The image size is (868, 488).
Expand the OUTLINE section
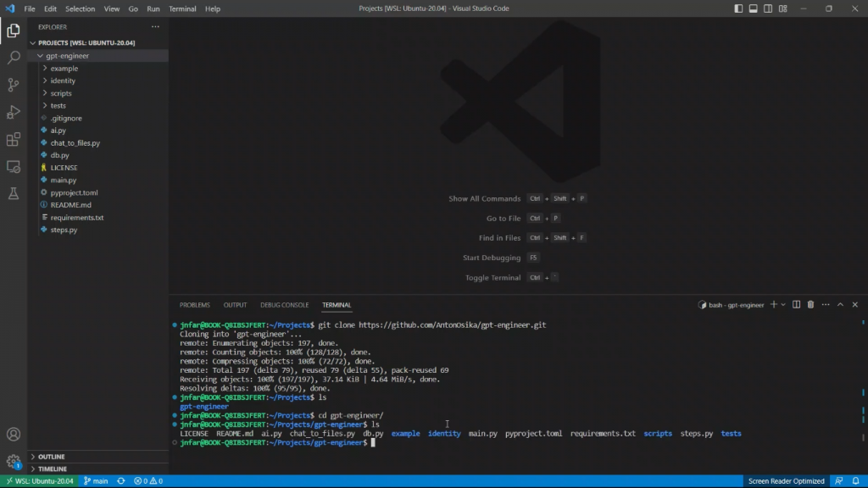pos(51,457)
